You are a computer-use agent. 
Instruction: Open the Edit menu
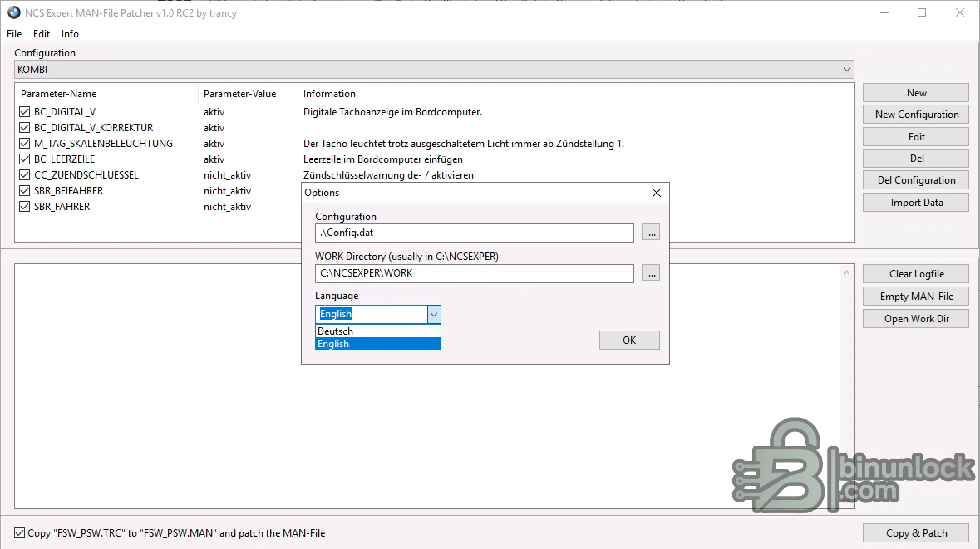[x=42, y=34]
